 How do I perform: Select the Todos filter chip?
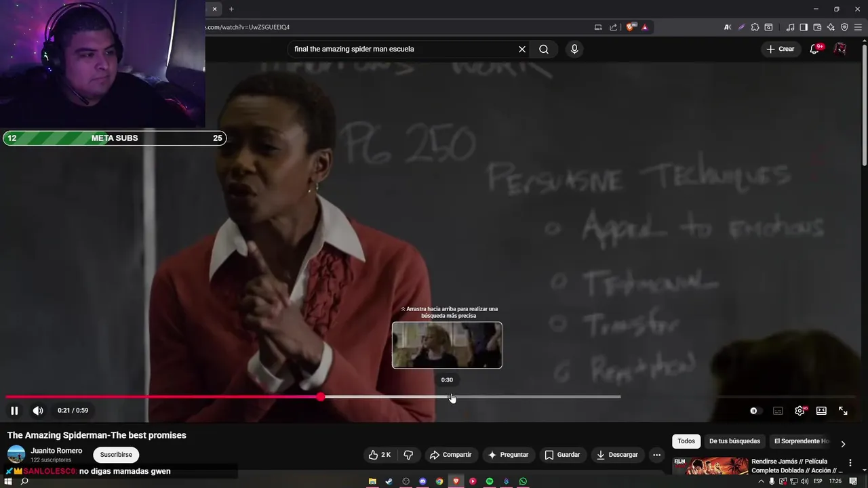pos(686,441)
